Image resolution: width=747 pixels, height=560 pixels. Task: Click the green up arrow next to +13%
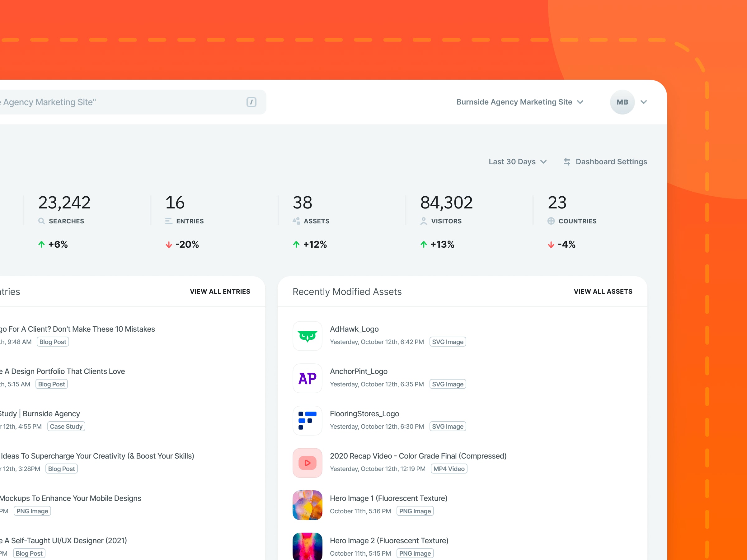pyautogui.click(x=424, y=245)
